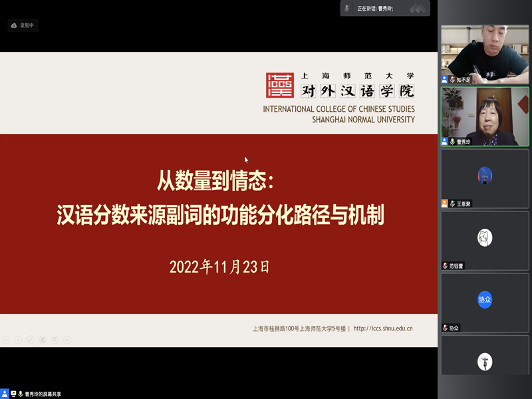Viewport: 532px width, 399px height.
Task: Click the 曹秀玲的屏幕共享 label
Action: (x=43, y=394)
